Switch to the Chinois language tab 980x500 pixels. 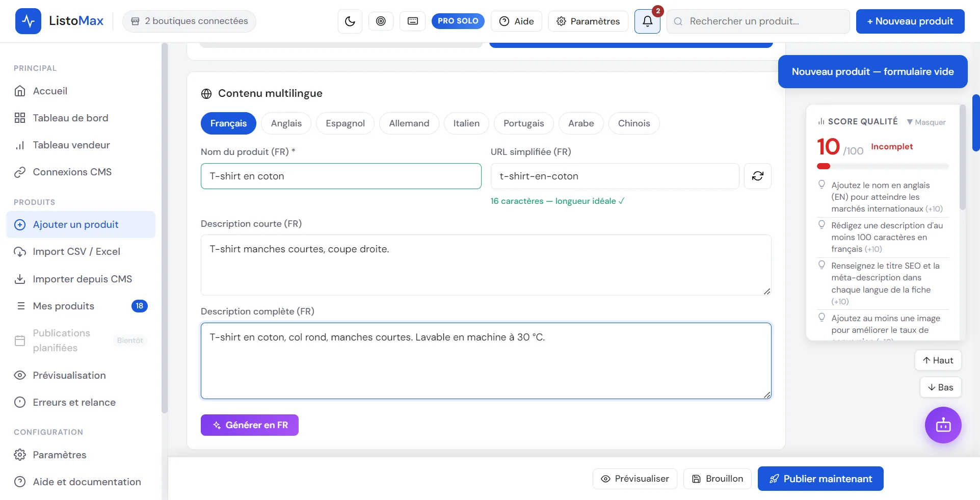pos(634,123)
